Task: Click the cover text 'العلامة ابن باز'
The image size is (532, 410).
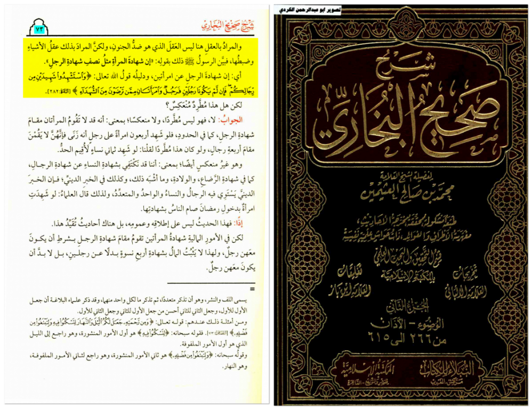Action: click(x=350, y=290)
